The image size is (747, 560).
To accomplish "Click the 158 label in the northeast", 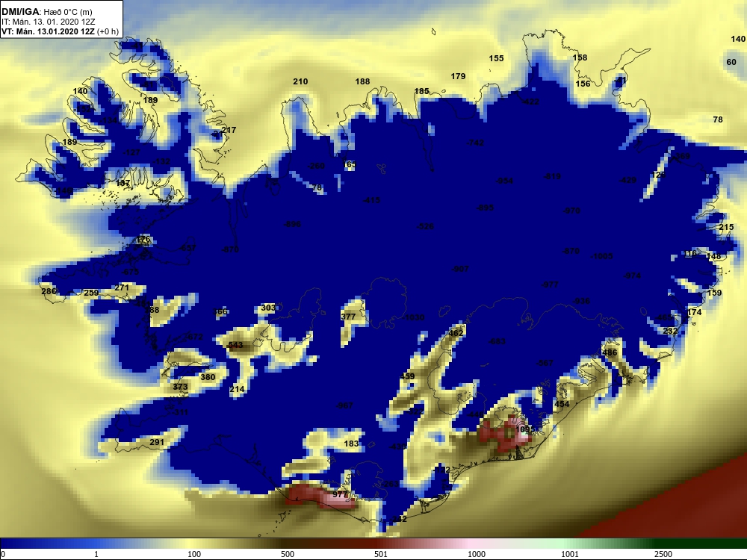I will coord(580,57).
